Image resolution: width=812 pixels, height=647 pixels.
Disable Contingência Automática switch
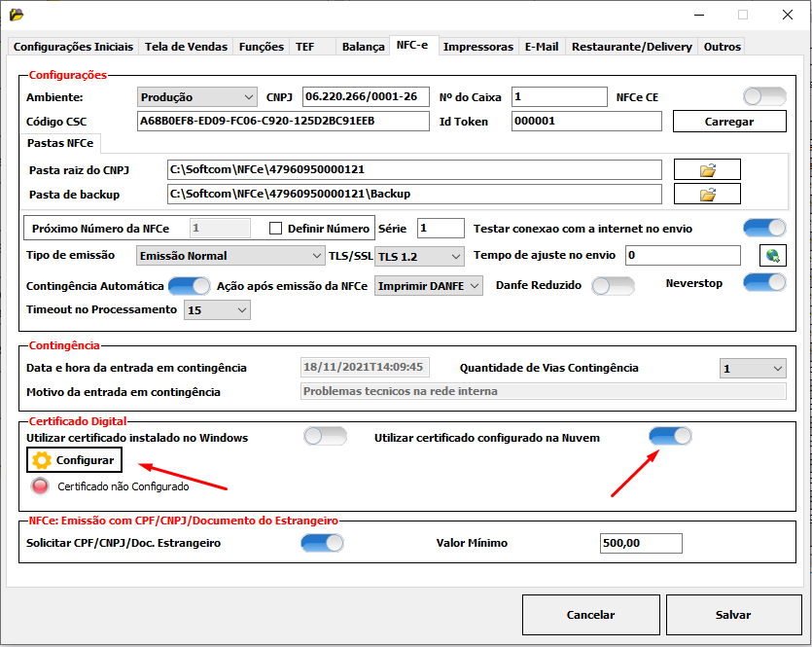190,286
